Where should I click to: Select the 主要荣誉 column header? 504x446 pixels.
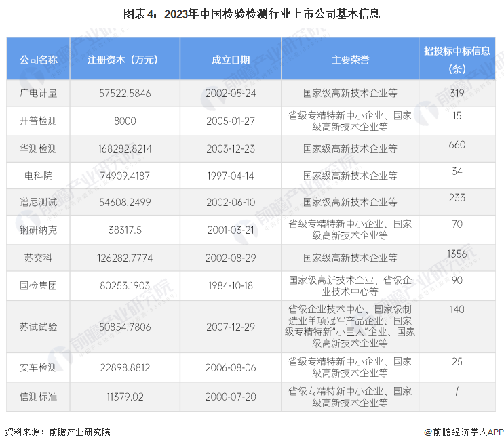pos(350,60)
